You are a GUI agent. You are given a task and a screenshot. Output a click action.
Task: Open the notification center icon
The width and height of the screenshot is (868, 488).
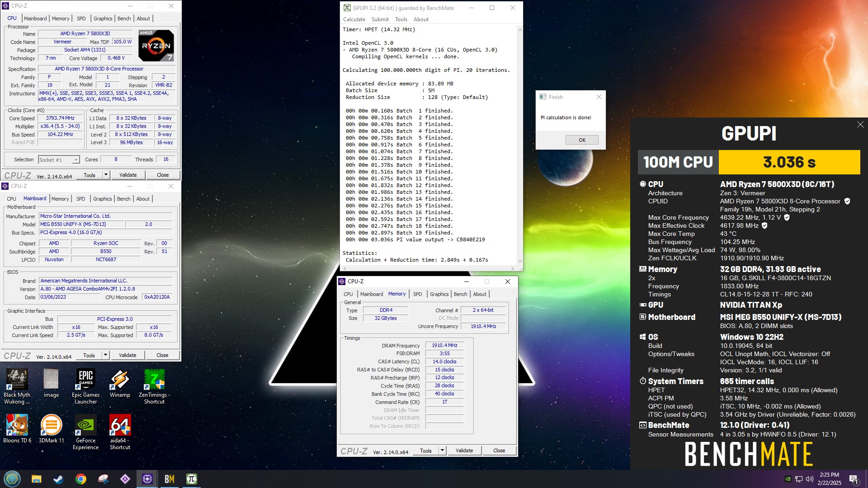pos(854,479)
